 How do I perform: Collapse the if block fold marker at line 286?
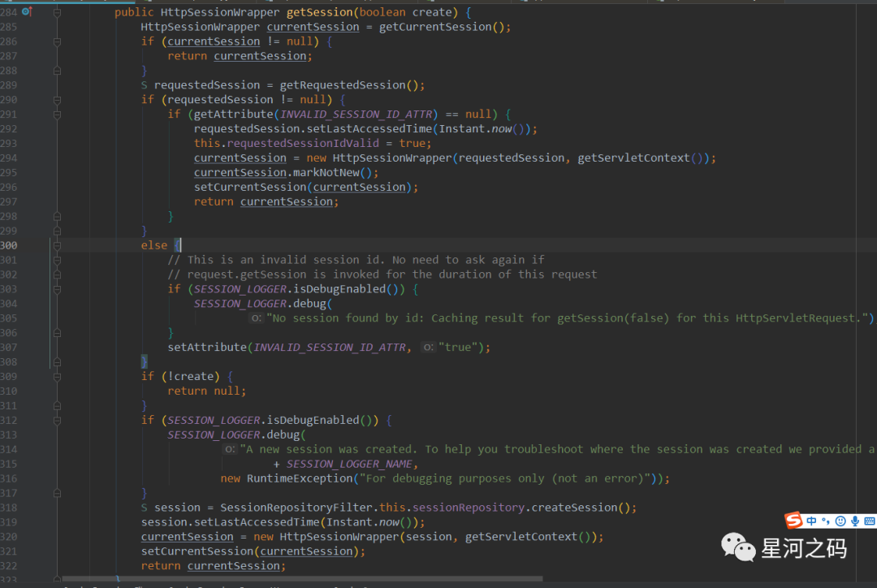click(57, 41)
